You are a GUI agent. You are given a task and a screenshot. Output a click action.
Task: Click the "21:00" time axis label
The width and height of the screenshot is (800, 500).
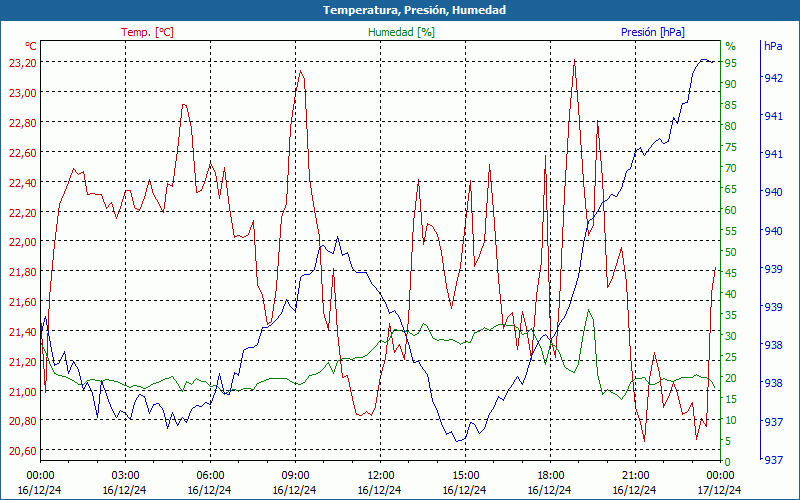click(x=635, y=476)
